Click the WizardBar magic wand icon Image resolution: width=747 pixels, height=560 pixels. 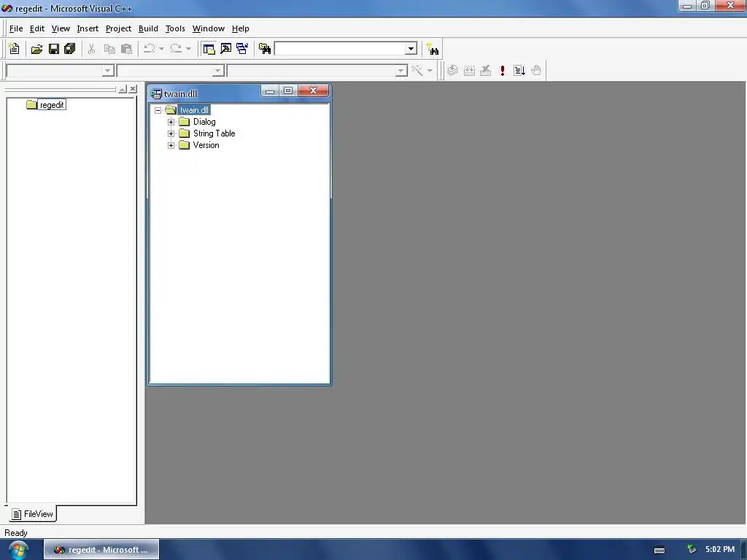[417, 71]
